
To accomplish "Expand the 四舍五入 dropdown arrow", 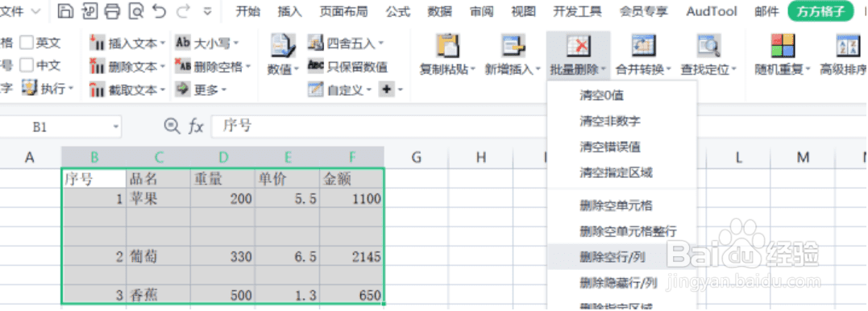I will click(381, 44).
